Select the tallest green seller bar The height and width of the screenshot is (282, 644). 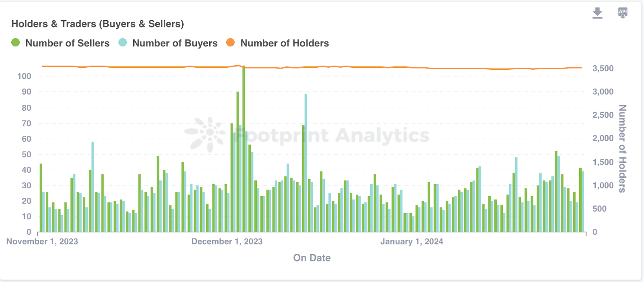(x=244, y=149)
